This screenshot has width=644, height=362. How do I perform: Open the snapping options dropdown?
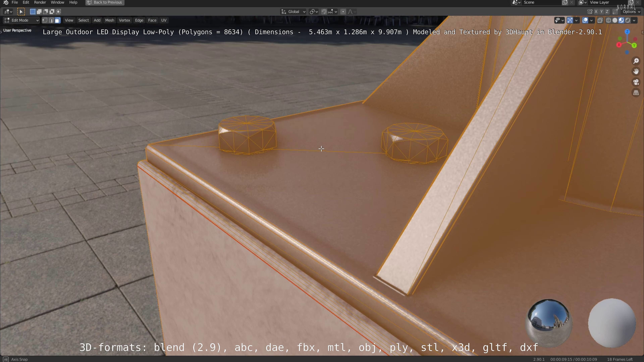(x=333, y=12)
